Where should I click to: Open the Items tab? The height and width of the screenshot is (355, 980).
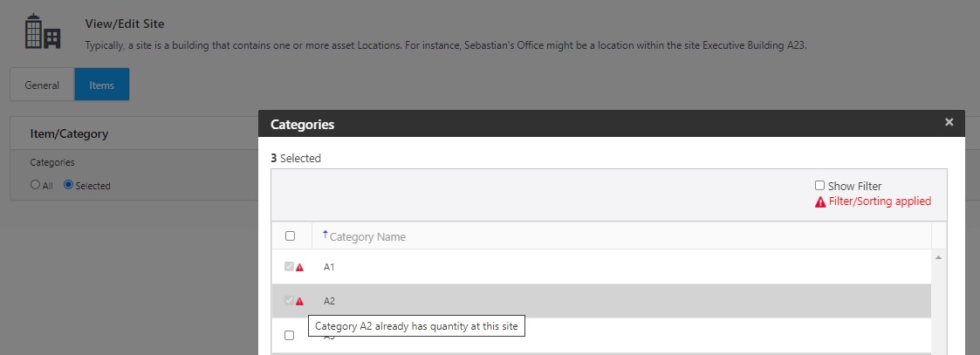101,85
